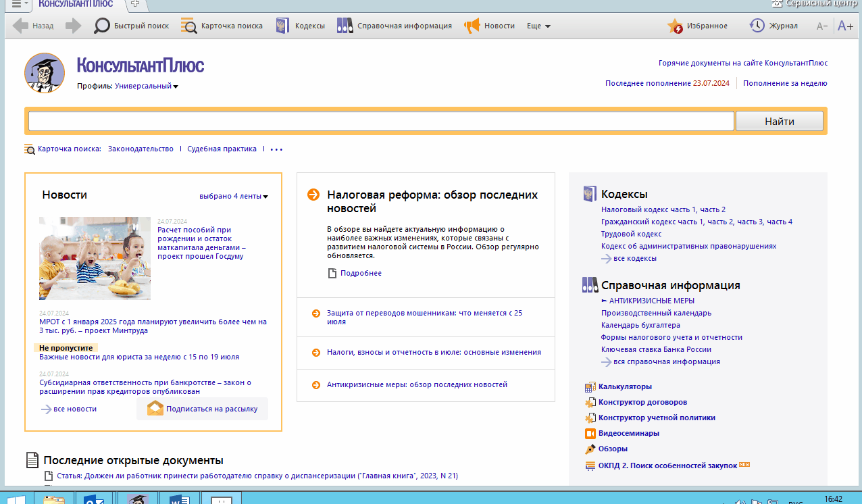
Task: Decrease font size with A−
Action: 822,26
